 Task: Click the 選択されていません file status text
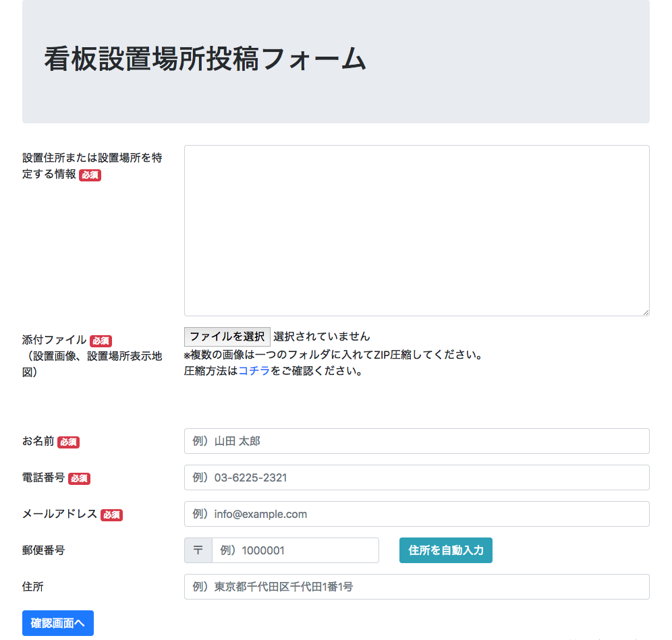click(x=321, y=337)
